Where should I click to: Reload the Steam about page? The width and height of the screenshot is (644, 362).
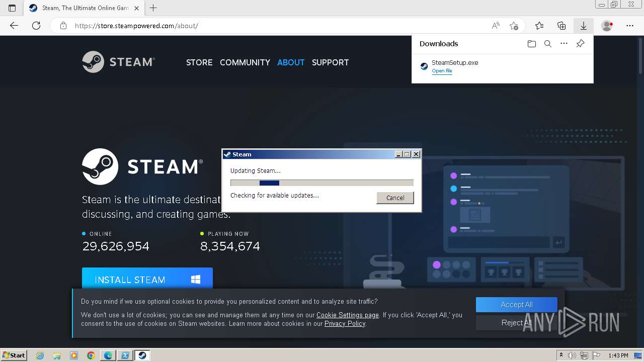pyautogui.click(x=36, y=26)
